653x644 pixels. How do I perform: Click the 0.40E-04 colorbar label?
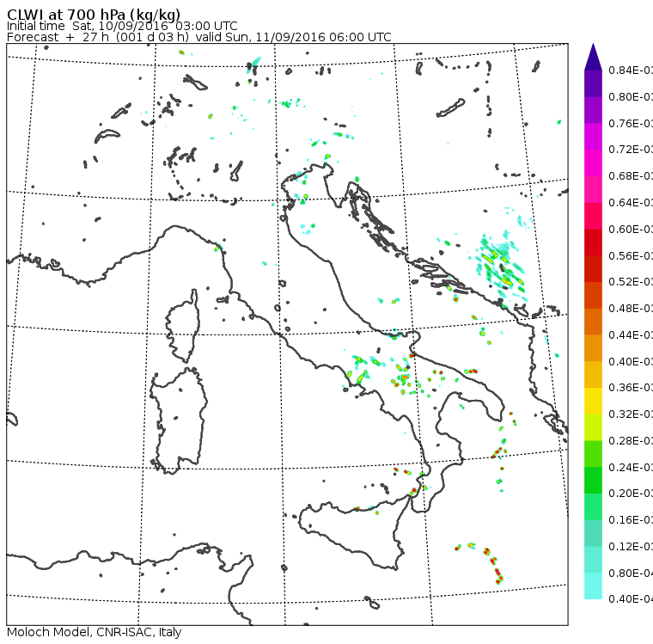pyautogui.click(x=631, y=599)
